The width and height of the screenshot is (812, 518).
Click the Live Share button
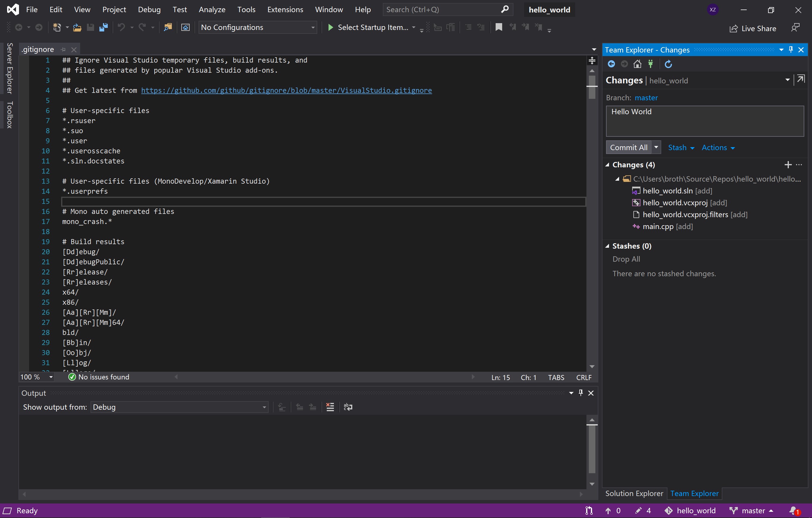click(753, 28)
